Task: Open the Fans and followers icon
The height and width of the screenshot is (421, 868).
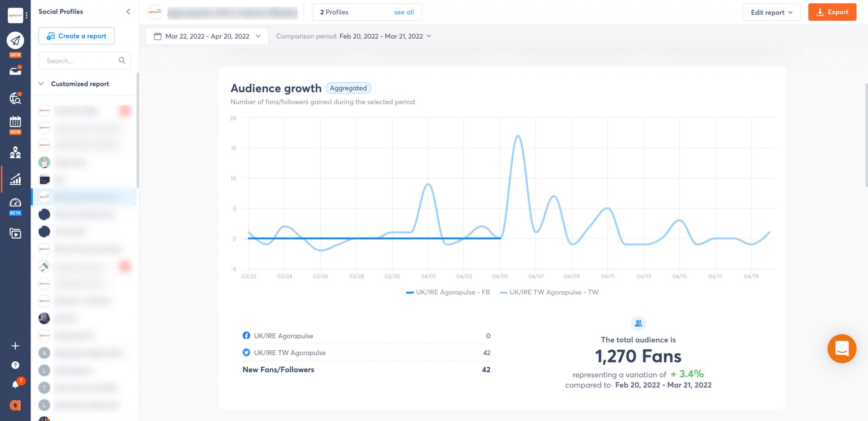Action: (15, 152)
